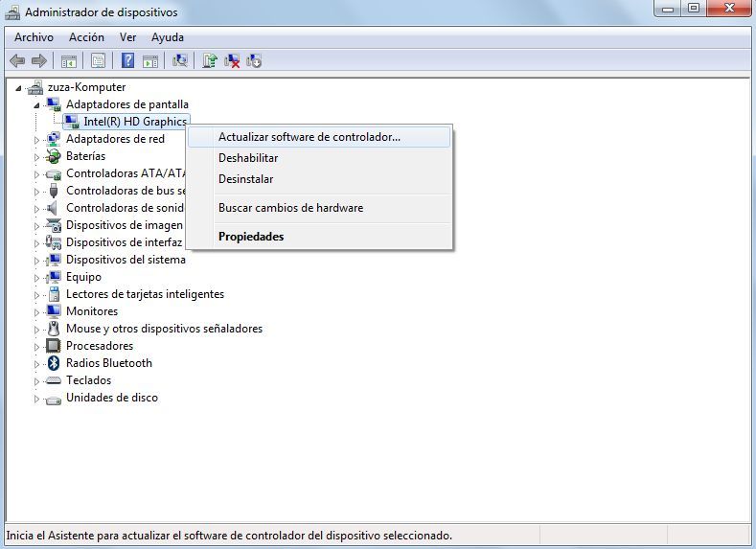Choose Desinstalar from context menu

tap(319, 179)
